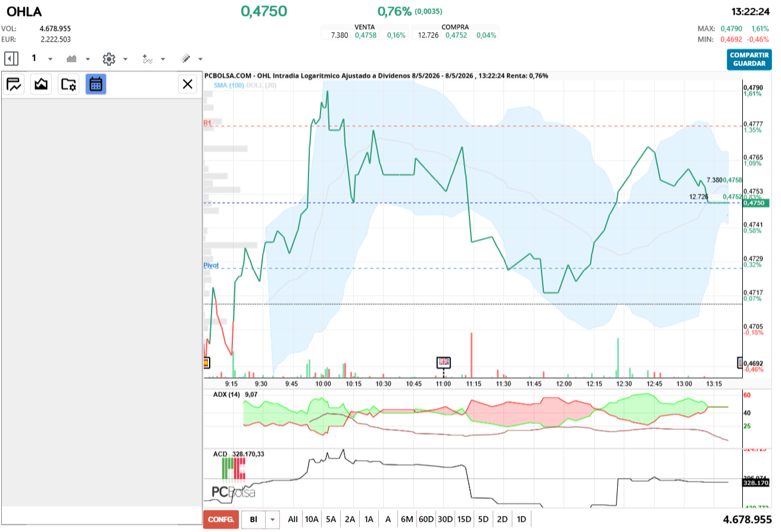This screenshot has width=781, height=532.
Task: Click the EUR value 2.222.503
Action: coord(56,39)
